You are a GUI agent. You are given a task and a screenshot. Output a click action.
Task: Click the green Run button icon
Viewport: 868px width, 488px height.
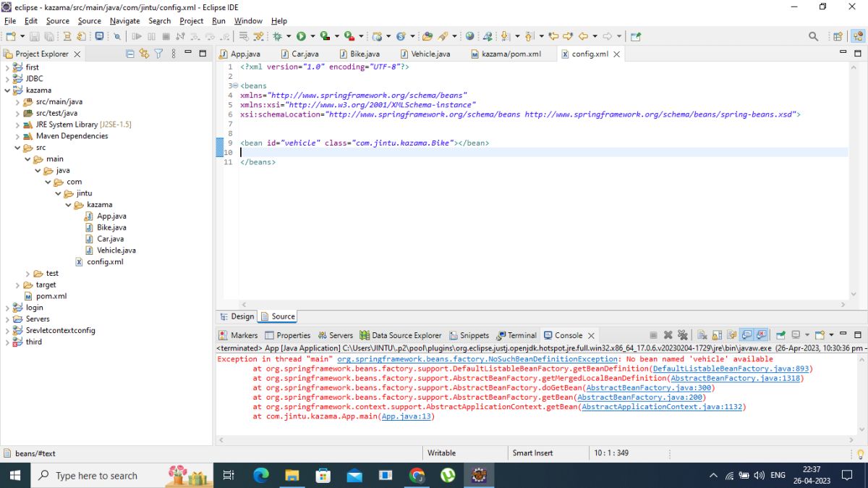pyautogui.click(x=301, y=36)
